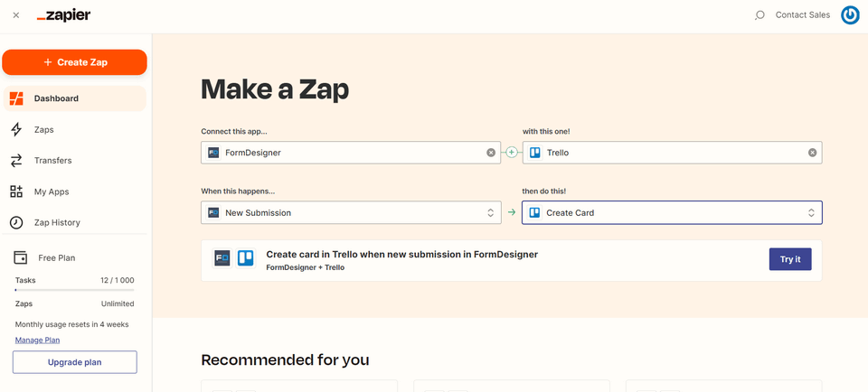Click the Free Plan label
Image resolution: width=868 pixels, height=392 pixels.
(56, 257)
